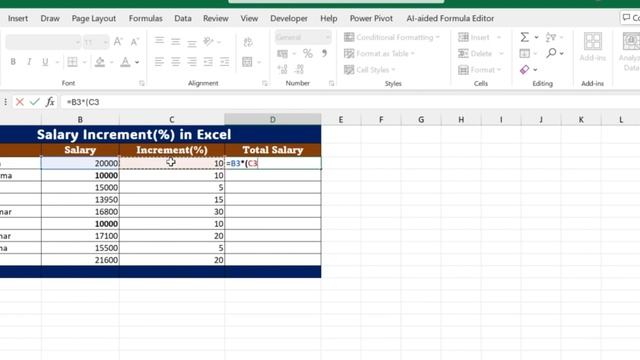
Task: Select the Total Salary header cell
Action: coord(273,150)
